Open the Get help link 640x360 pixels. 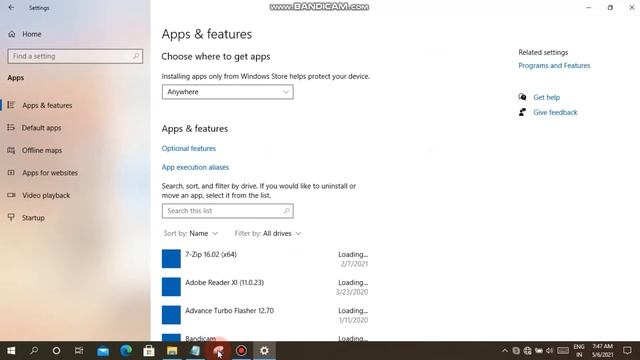(x=547, y=98)
